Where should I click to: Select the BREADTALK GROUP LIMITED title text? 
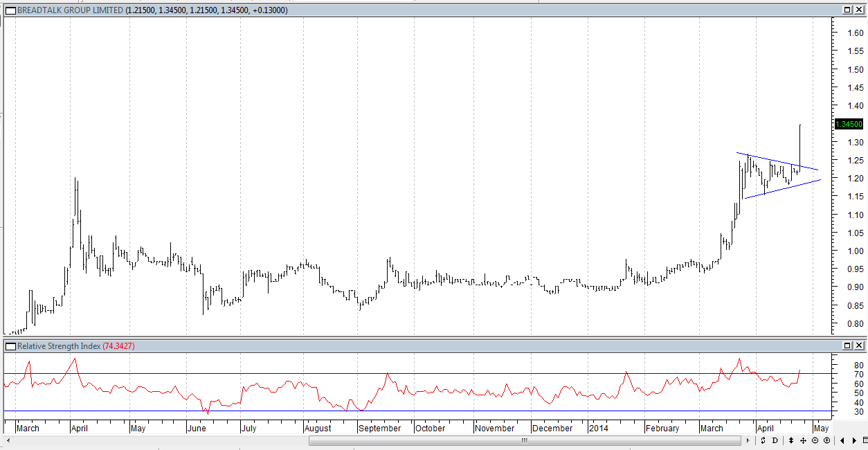pyautogui.click(x=71, y=10)
